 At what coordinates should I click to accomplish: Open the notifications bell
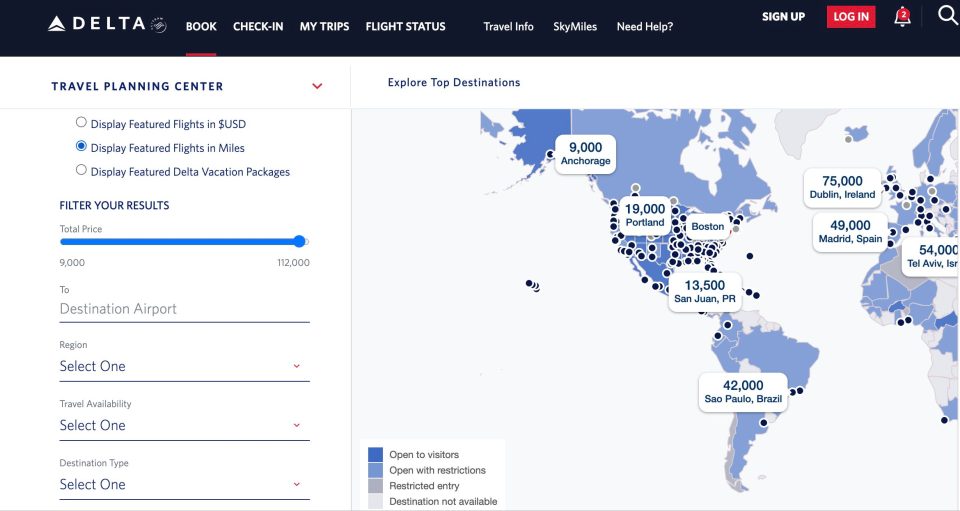(x=902, y=17)
